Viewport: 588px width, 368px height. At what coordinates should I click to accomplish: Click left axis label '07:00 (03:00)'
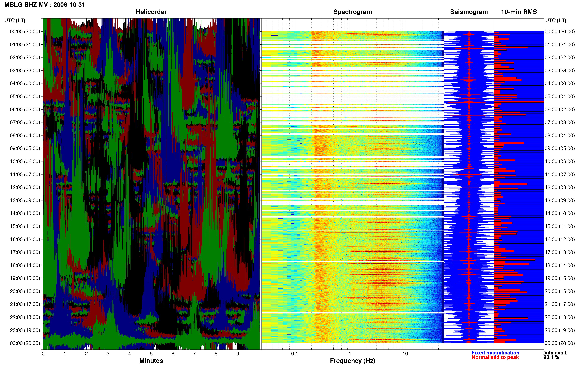click(25, 122)
